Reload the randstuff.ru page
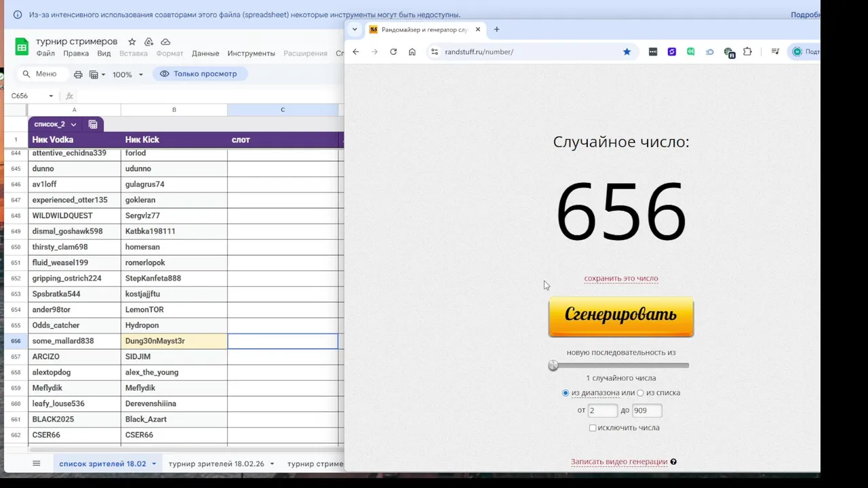 393,52
